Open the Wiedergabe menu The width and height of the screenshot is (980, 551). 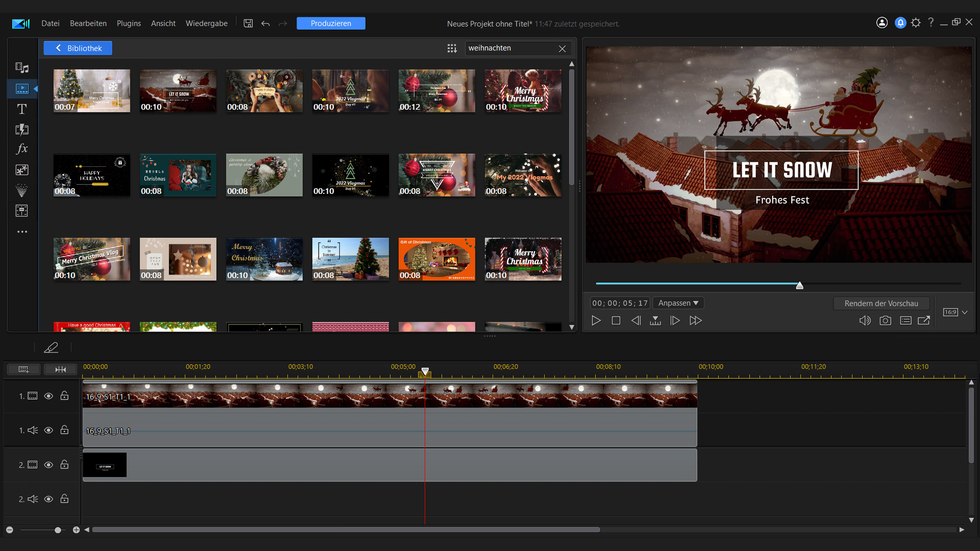pyautogui.click(x=206, y=23)
